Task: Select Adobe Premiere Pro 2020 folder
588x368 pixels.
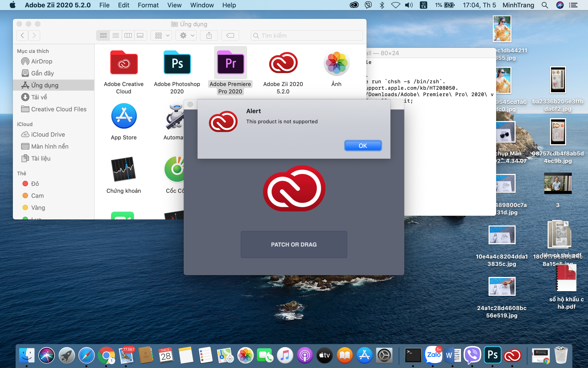Action: click(230, 63)
